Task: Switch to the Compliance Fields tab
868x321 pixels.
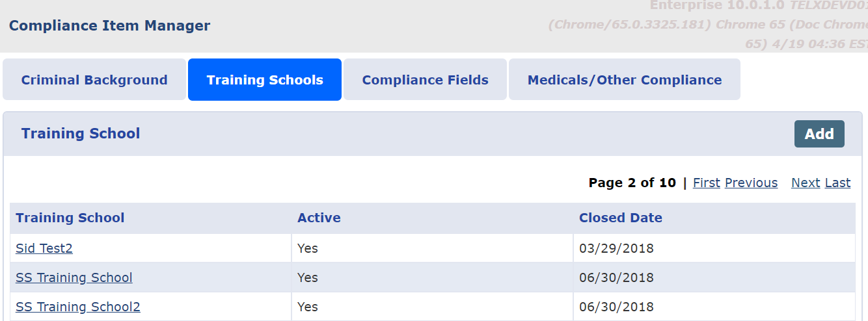Action: (x=425, y=80)
